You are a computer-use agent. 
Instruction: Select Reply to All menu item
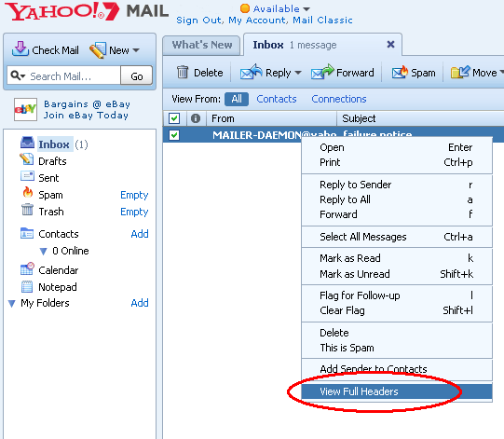397,199
